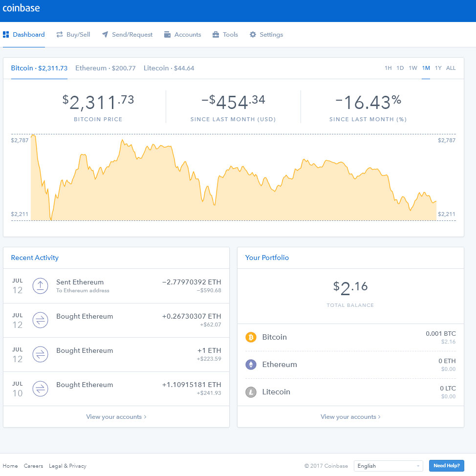This screenshot has width=476, height=476.
Task: Open the Legal & Privacy footer link
Action: tap(68, 466)
